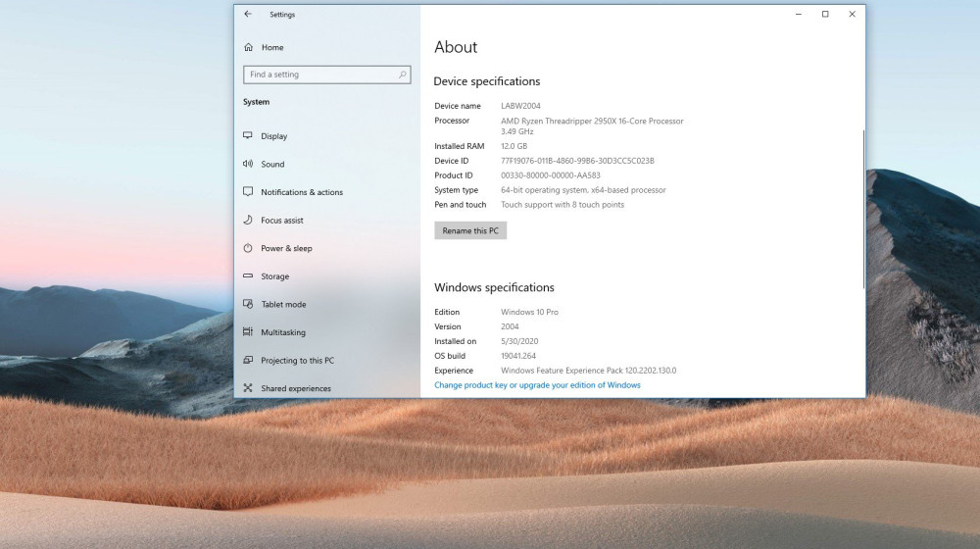Viewport: 980px width, 549px height.
Task: Click the System section label
Action: [x=256, y=102]
